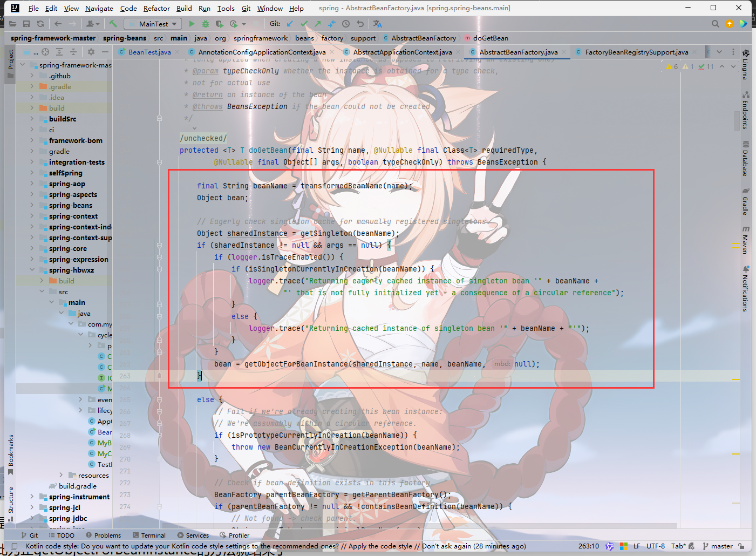Click the Git Commit checkmark icon
This screenshot has height=556, width=756.
304,24
